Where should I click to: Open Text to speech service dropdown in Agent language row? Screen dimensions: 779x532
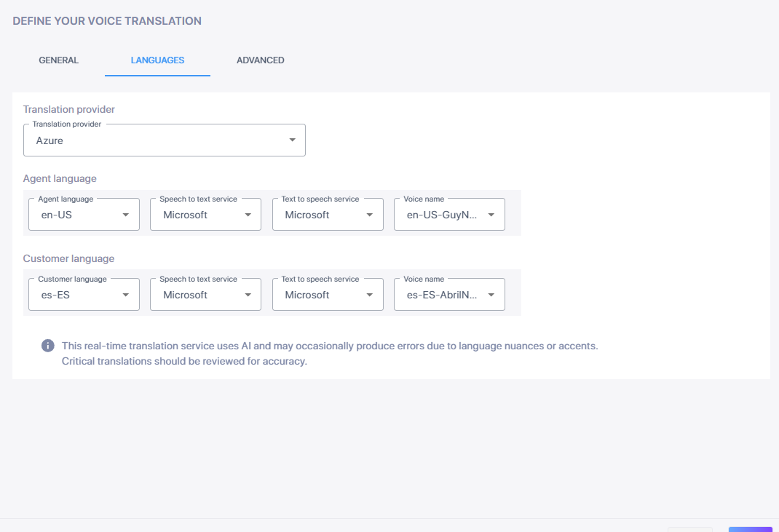click(328, 215)
